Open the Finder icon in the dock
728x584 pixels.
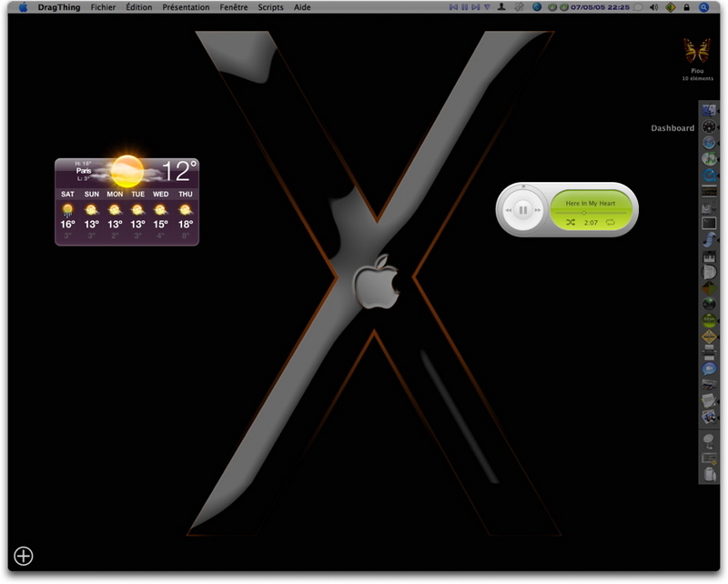tap(709, 110)
